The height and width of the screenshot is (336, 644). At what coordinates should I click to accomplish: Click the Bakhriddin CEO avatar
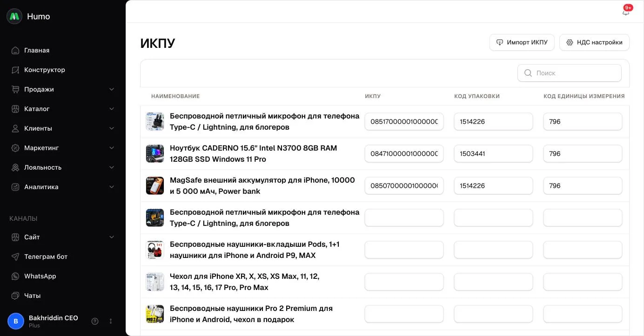[x=16, y=321]
